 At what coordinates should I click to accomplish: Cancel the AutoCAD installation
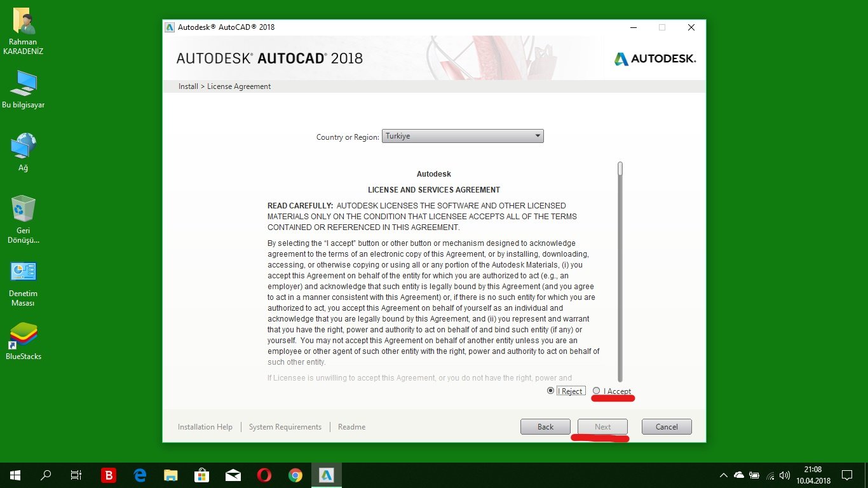coord(667,427)
